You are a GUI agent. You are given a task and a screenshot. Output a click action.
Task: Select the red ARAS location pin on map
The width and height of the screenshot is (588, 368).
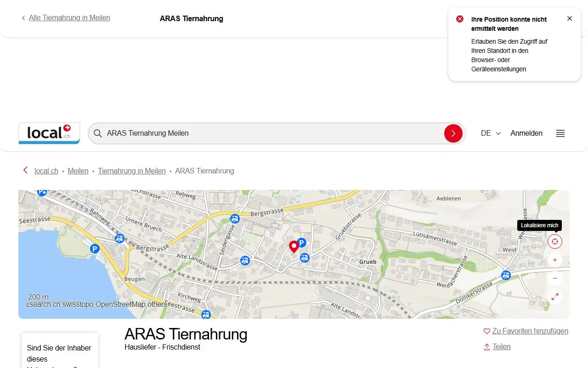coord(294,247)
